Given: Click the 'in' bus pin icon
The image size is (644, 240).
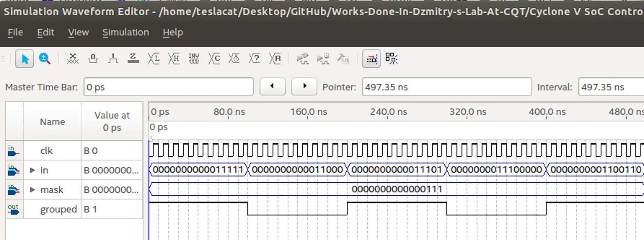Looking at the screenshot, I should (13, 170).
